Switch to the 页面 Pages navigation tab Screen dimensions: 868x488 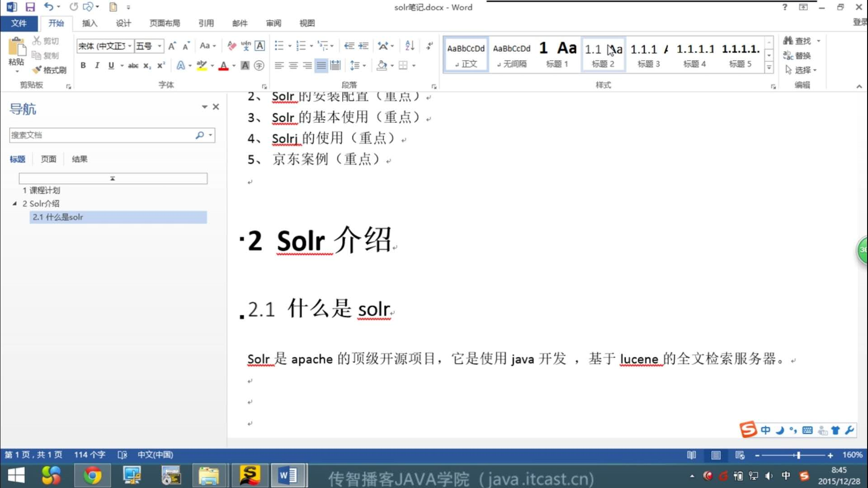point(48,159)
